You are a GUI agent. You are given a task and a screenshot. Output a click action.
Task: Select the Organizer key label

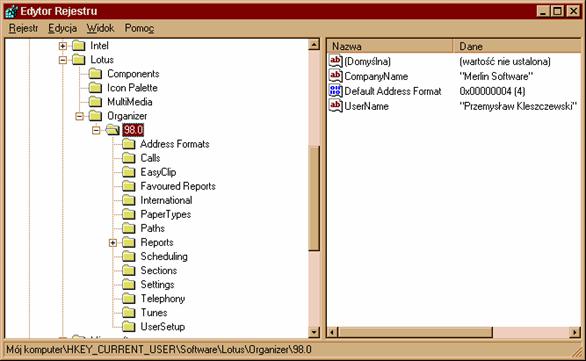[x=127, y=116]
